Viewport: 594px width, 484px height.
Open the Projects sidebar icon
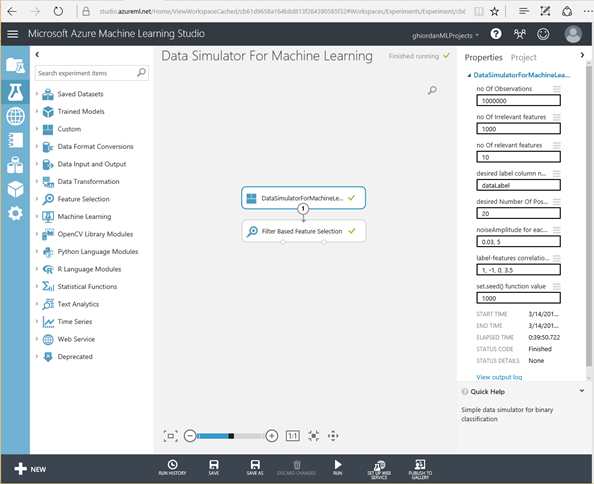coord(15,66)
